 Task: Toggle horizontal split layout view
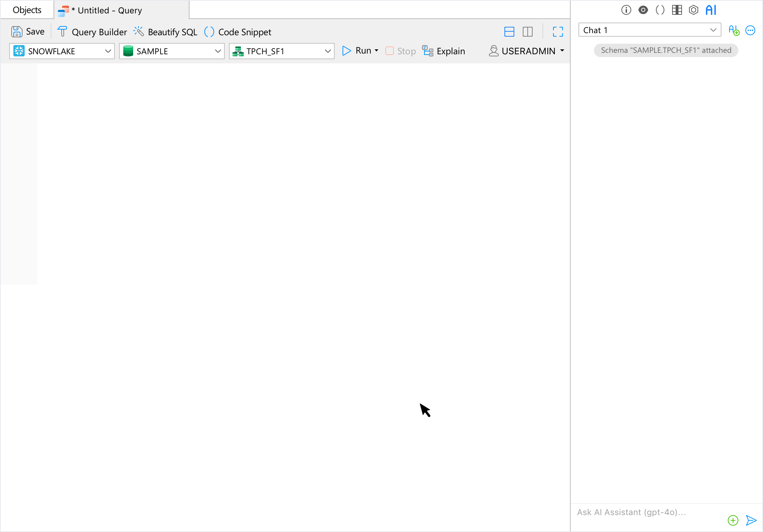509,32
